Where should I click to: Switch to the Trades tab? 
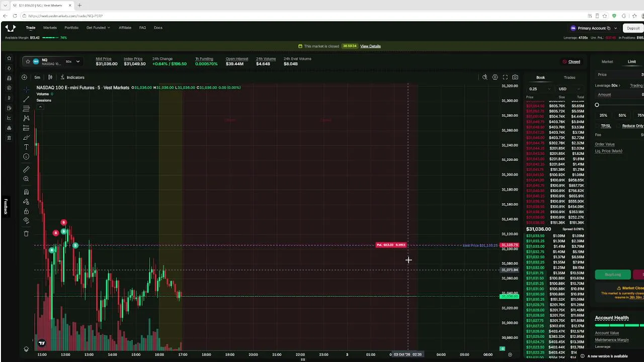click(x=570, y=77)
